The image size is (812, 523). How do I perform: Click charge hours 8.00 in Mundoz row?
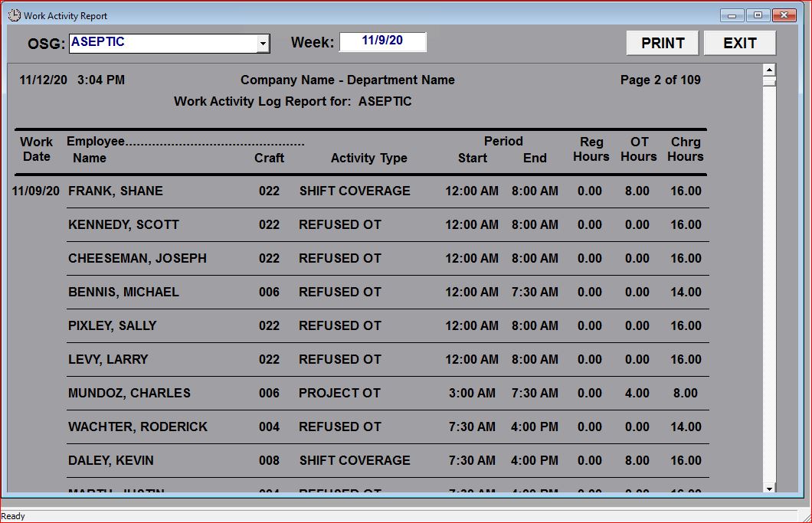tap(685, 393)
